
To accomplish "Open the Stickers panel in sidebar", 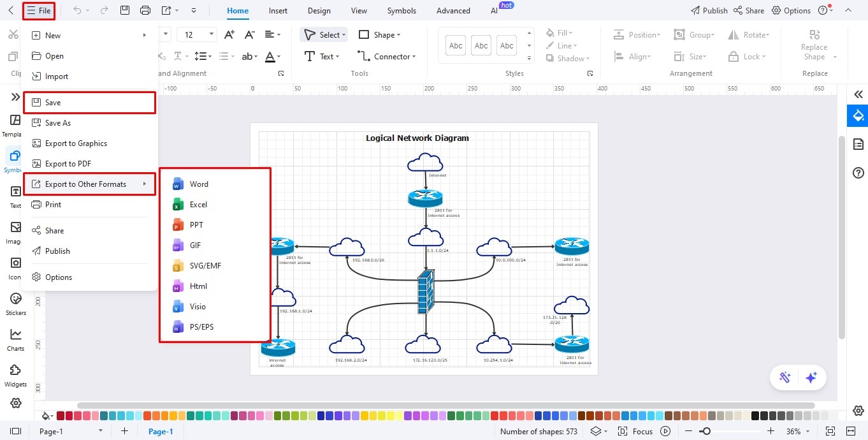I will point(16,304).
